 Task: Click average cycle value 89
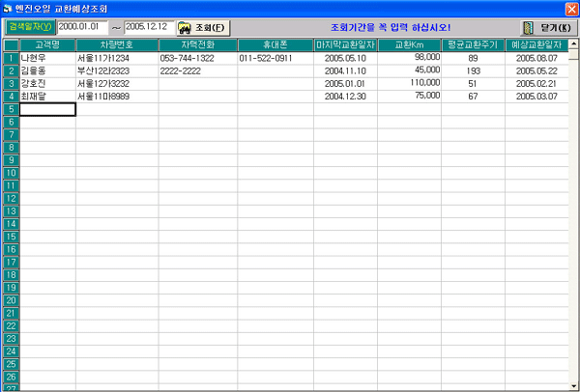coord(473,58)
